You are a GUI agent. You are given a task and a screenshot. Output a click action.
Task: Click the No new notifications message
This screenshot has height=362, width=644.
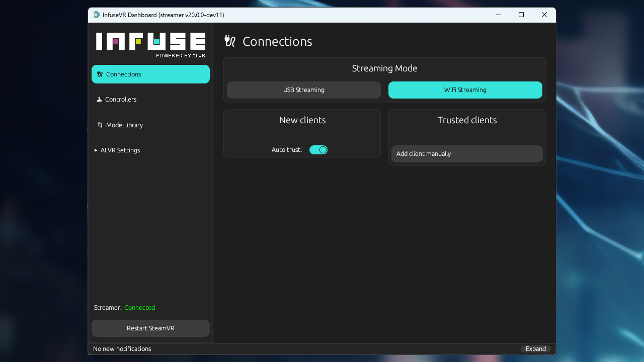coord(122,349)
